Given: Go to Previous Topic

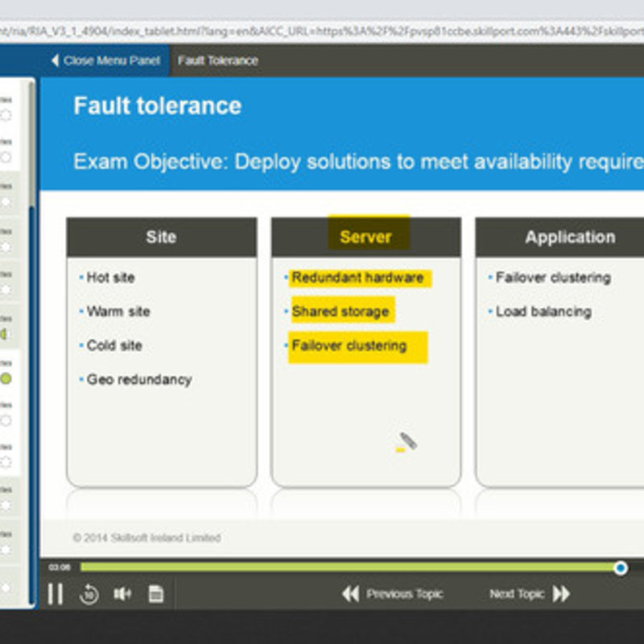Looking at the screenshot, I should tap(392, 594).
